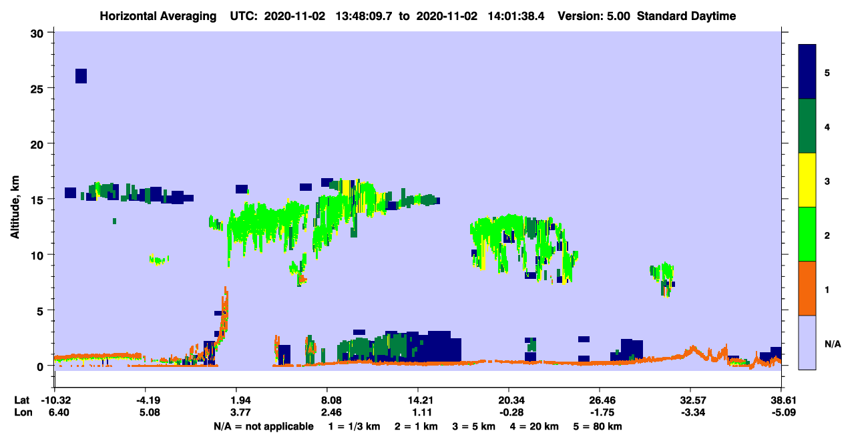This screenshot has width=868, height=445.
Task: Click the orange level 1 swatch
Action: [x=808, y=288]
